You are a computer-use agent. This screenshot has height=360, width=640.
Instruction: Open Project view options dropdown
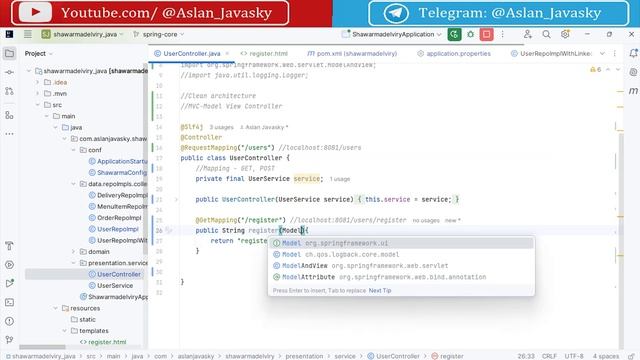(x=38, y=53)
